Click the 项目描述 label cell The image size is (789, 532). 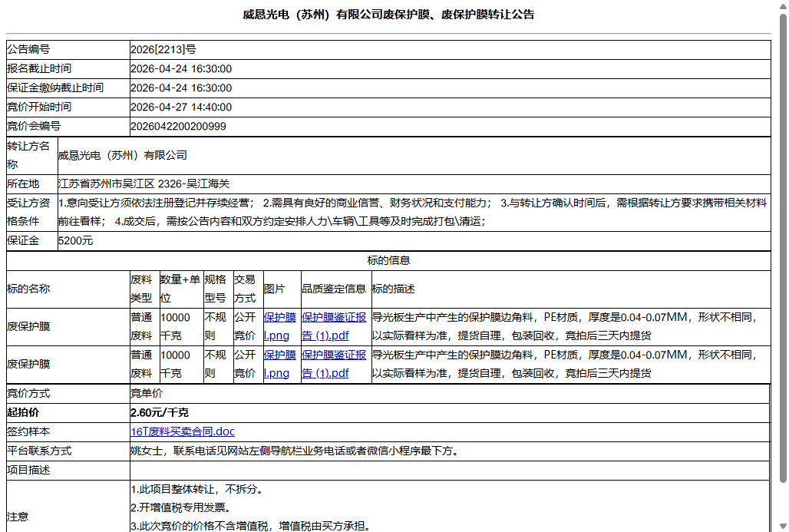click(x=68, y=470)
